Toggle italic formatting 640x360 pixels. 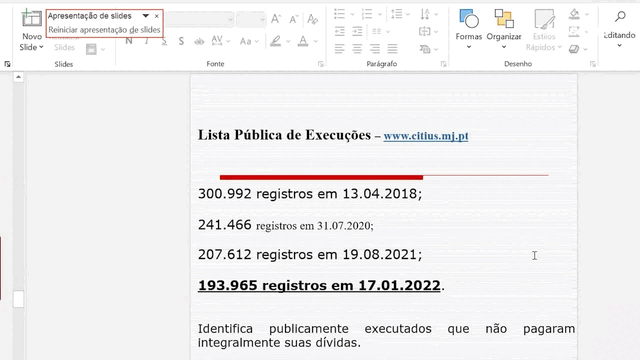tap(146, 41)
